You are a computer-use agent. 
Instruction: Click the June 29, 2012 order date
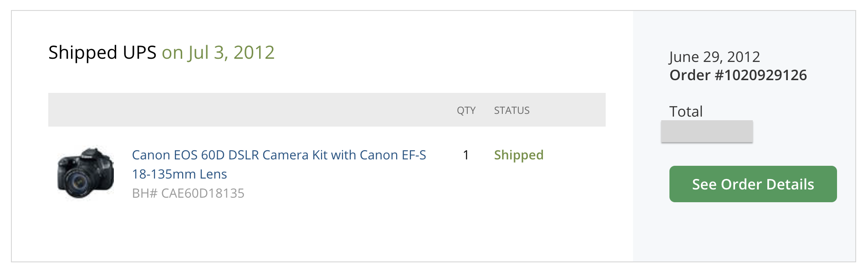[715, 57]
